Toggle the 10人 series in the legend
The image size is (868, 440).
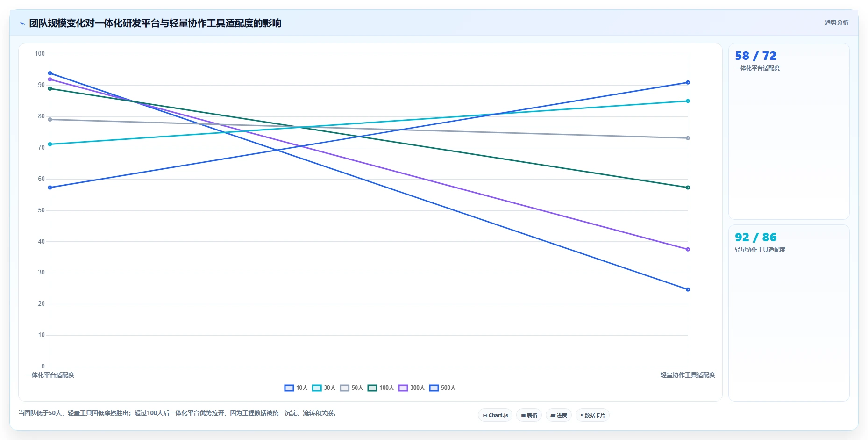pos(296,388)
